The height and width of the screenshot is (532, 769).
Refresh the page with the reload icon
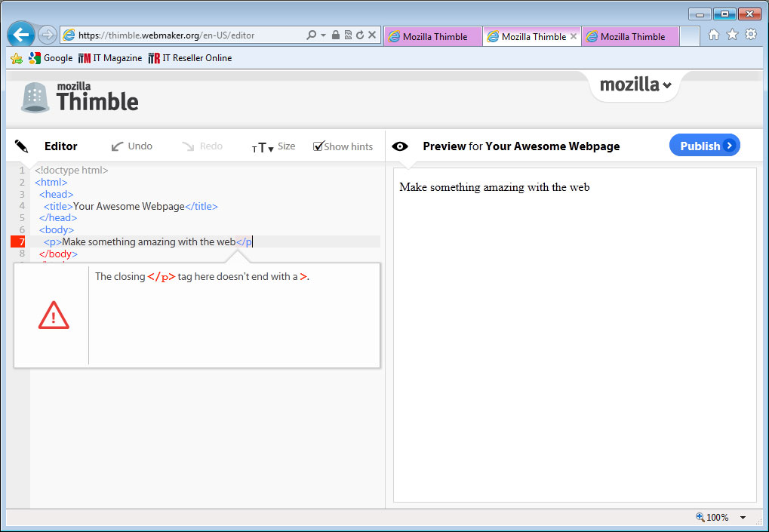point(360,35)
